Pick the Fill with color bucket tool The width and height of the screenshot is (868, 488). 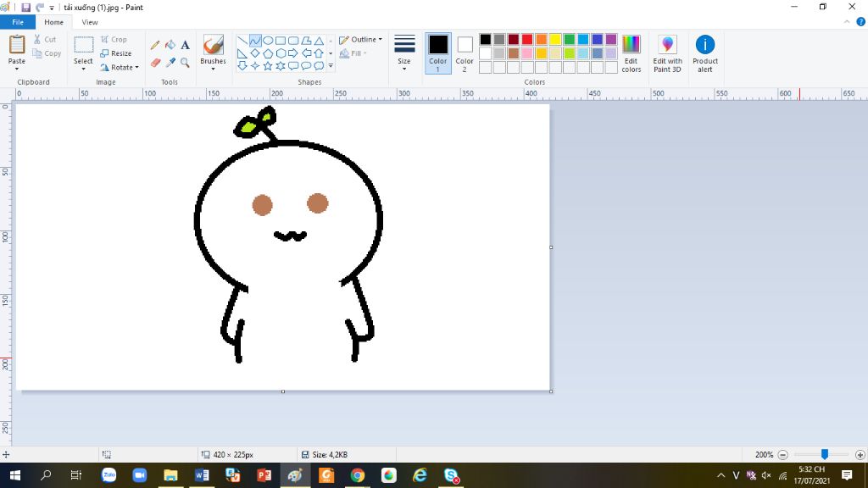[170, 45]
